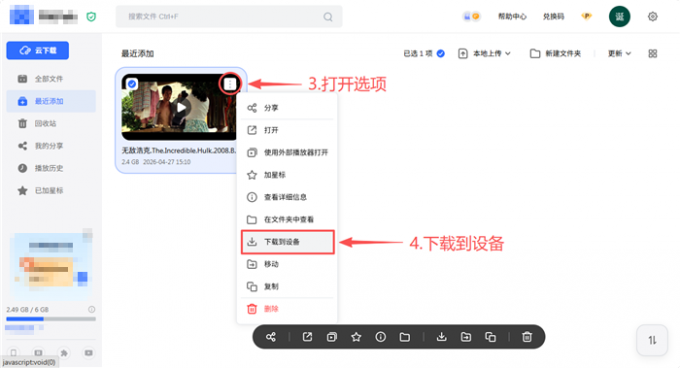This screenshot has height=368, width=680.
Task: Select Recently Added (最近添加) in sidebar
Action: (x=51, y=101)
